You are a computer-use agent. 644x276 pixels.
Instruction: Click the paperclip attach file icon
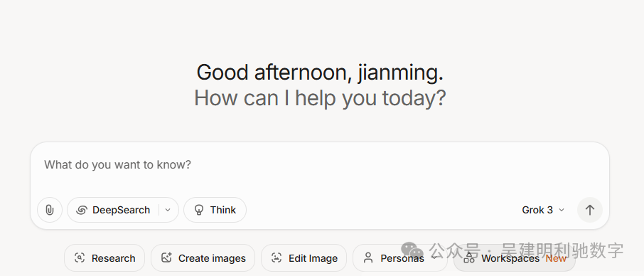[50, 210]
